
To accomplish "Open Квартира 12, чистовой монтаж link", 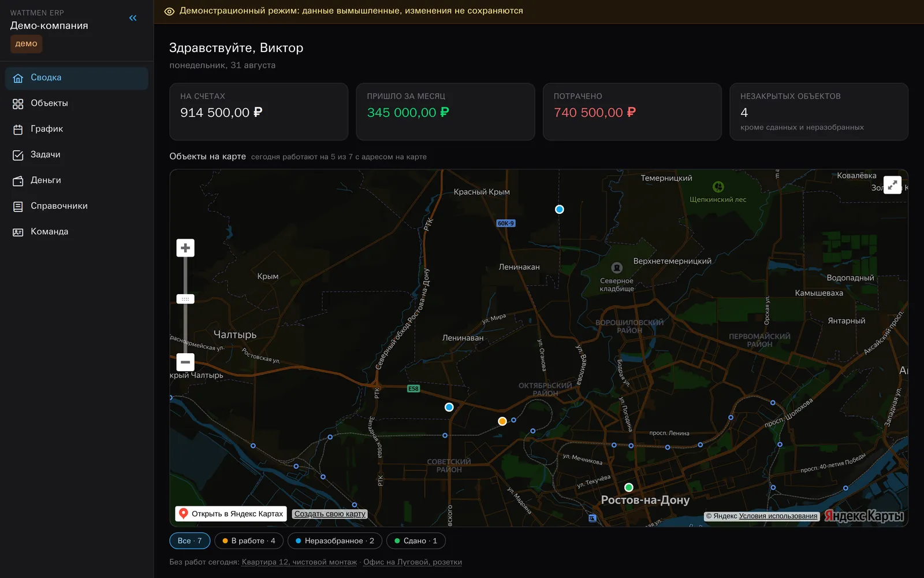I will pyautogui.click(x=299, y=562).
